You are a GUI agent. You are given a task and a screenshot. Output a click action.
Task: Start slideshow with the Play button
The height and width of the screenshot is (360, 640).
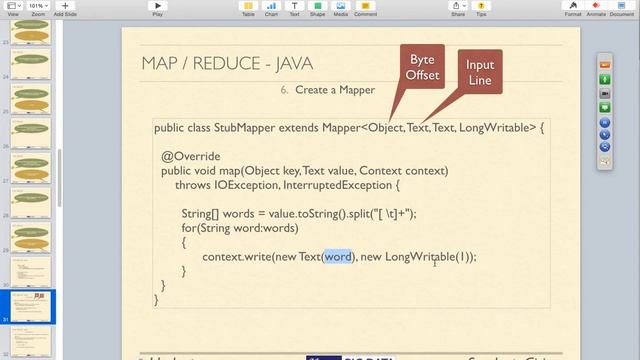[x=158, y=6]
